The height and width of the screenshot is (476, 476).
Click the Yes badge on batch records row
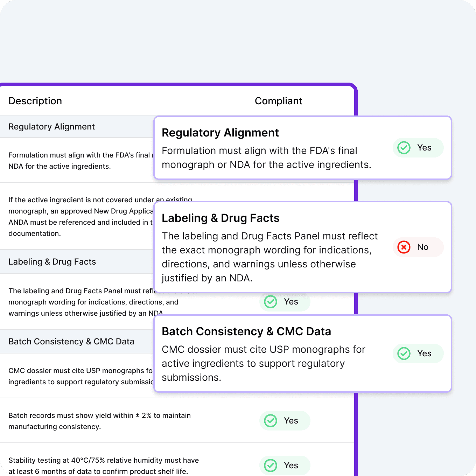(285, 421)
